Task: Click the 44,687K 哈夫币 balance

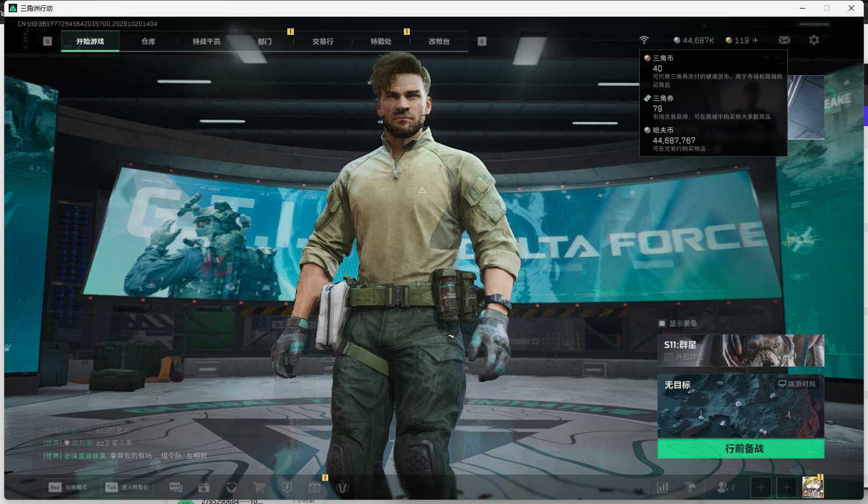Action: pos(694,40)
